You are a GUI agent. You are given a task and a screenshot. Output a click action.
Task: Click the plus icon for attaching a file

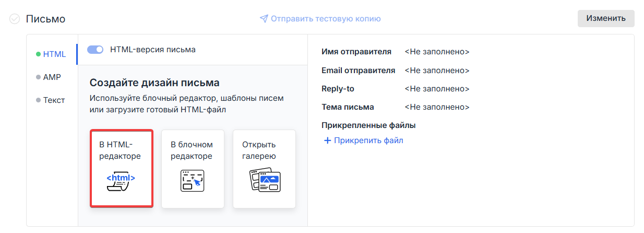[328, 141]
